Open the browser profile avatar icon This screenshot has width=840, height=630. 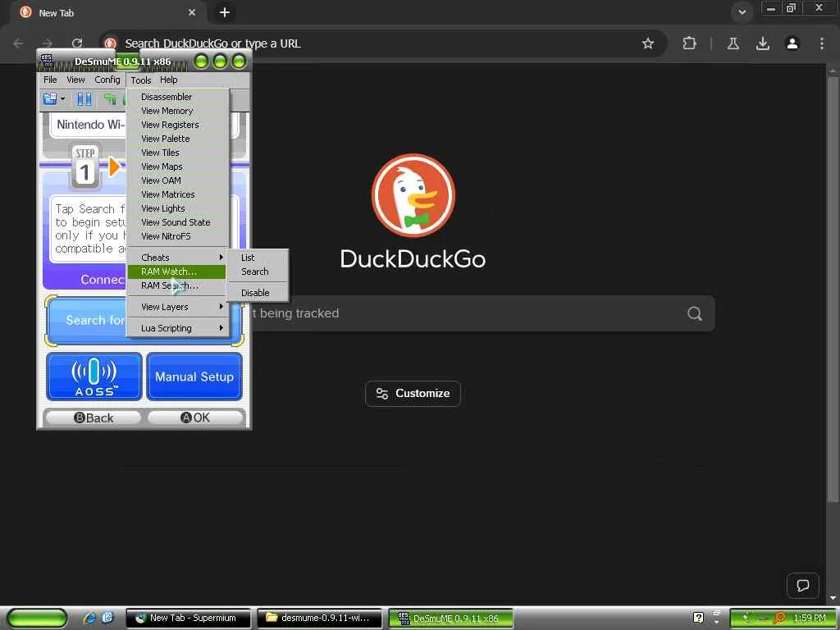click(x=792, y=43)
